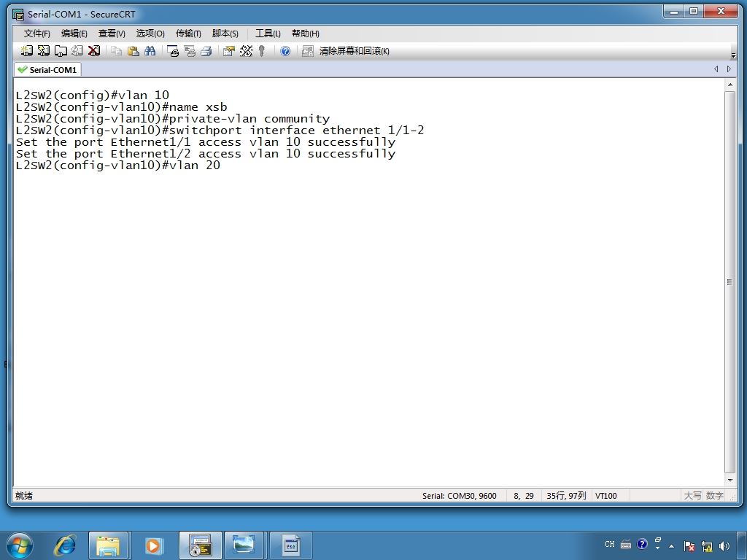Click the Connect in Tab toolbar icon
Screen dimensions: 747x560
pos(61,51)
